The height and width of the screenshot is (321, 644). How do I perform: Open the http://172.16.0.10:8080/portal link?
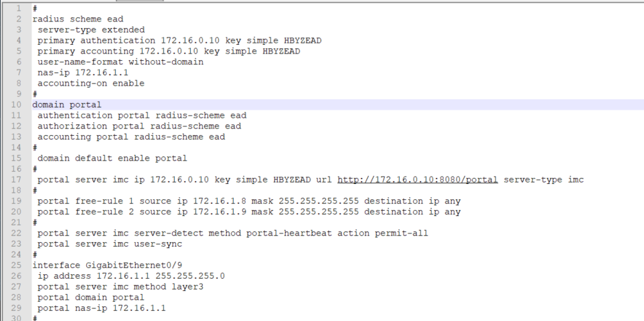pos(417,180)
